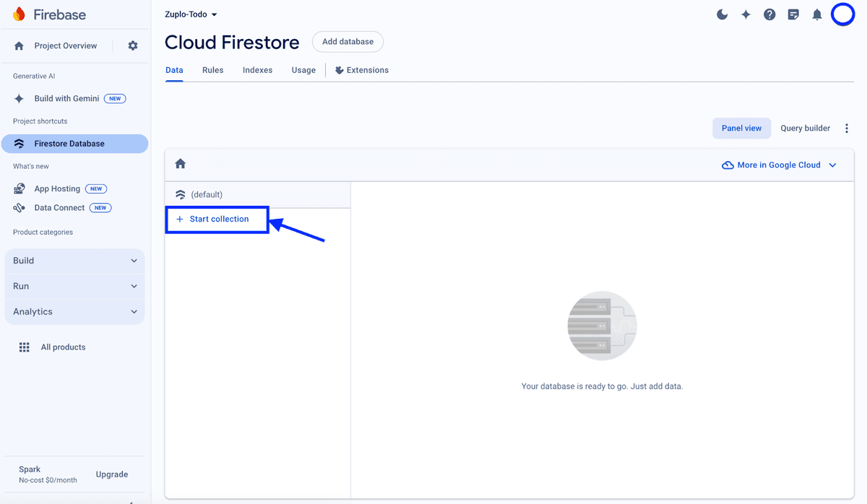Toggle dark mode with moon icon
This screenshot has height=504, width=867.
[x=722, y=14]
